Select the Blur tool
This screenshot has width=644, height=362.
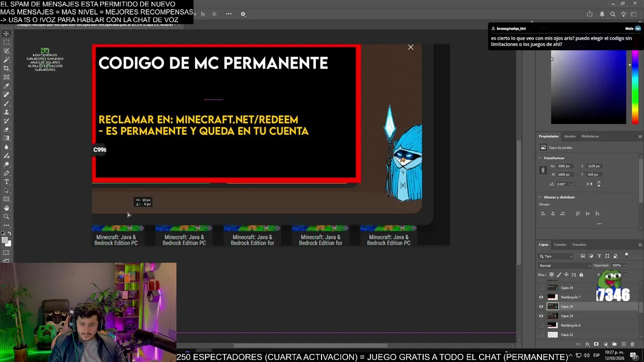(7, 147)
